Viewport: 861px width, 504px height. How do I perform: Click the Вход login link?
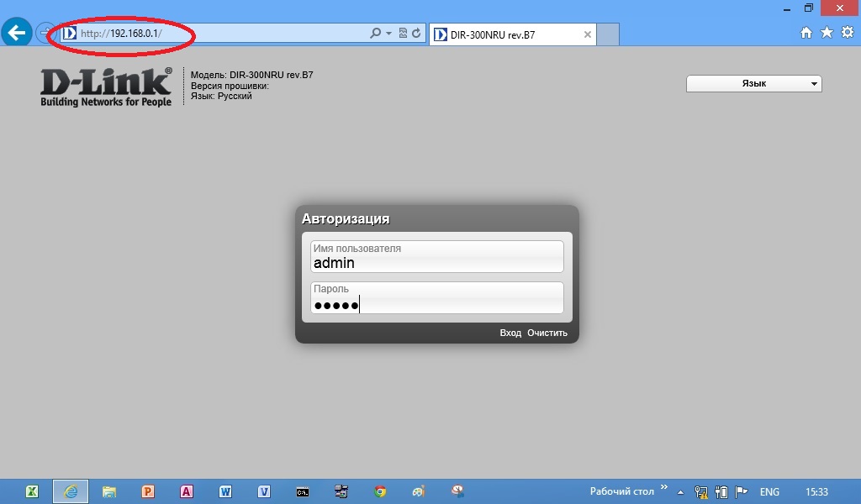point(510,333)
